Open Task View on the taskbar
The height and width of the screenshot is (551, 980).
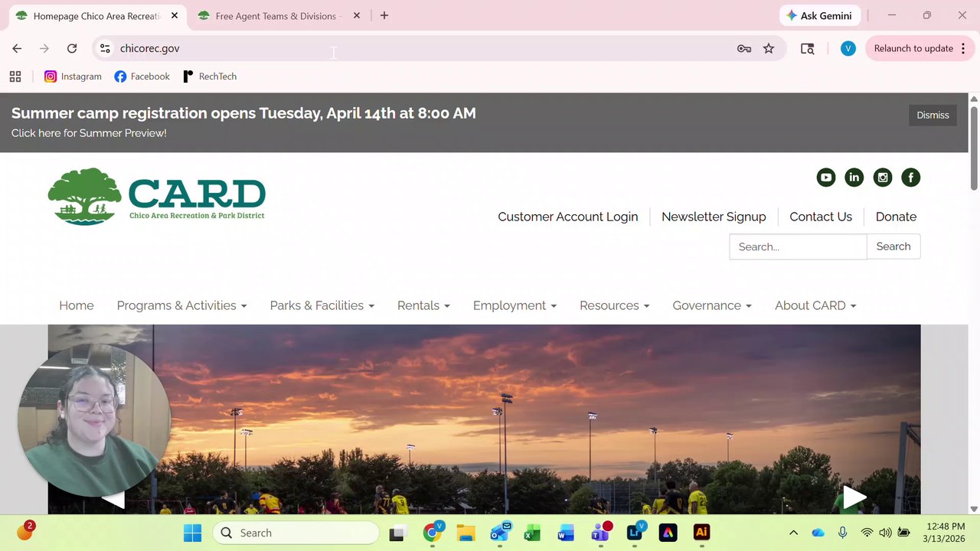click(x=397, y=533)
